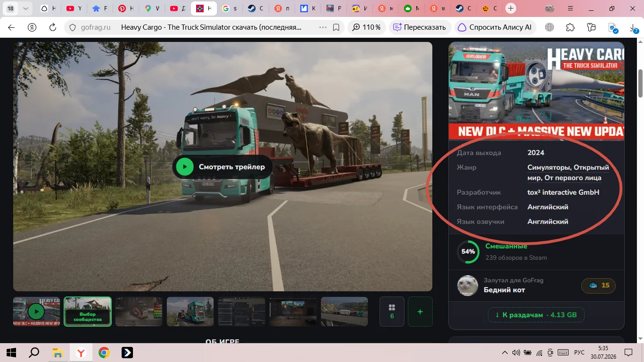Open the profile avatar in title bar
Screen dimensions: 644x362
click(549, 8)
